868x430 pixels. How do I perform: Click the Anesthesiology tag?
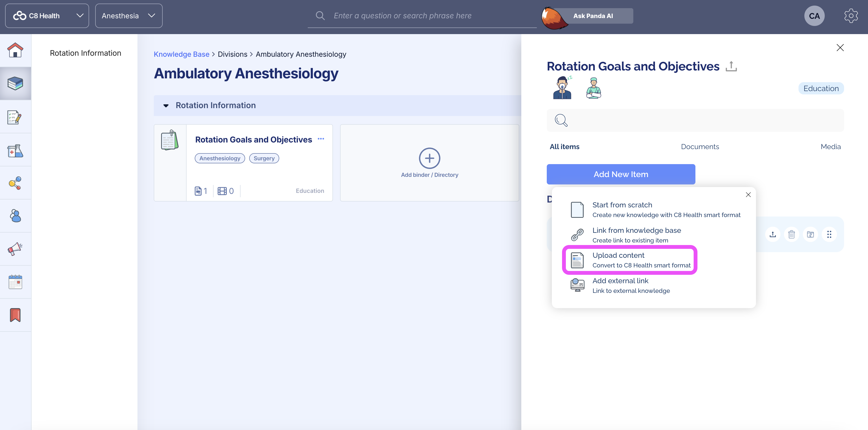coord(220,158)
